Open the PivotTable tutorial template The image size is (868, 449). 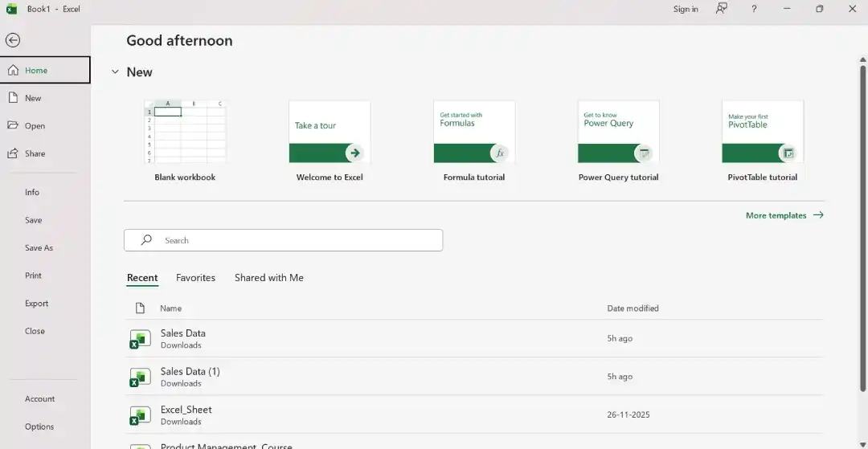pos(762,132)
